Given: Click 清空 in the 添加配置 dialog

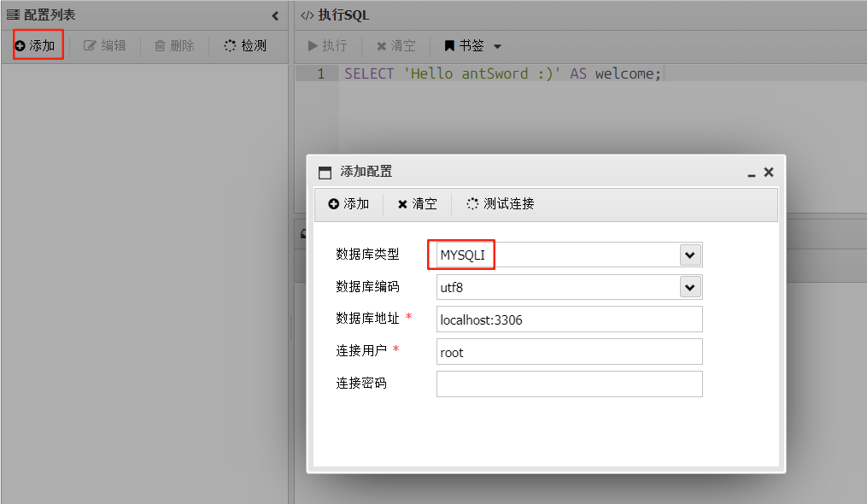Looking at the screenshot, I should tap(418, 203).
